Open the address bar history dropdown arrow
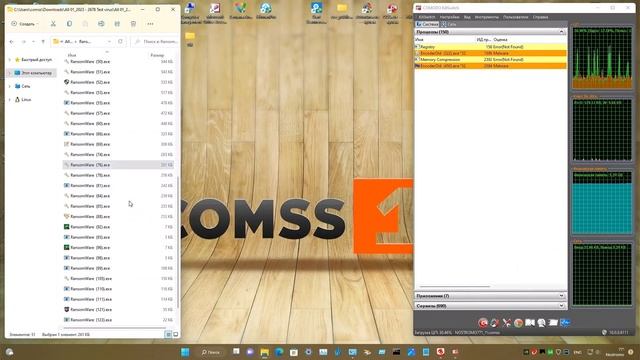The image size is (640, 360). coord(109,42)
